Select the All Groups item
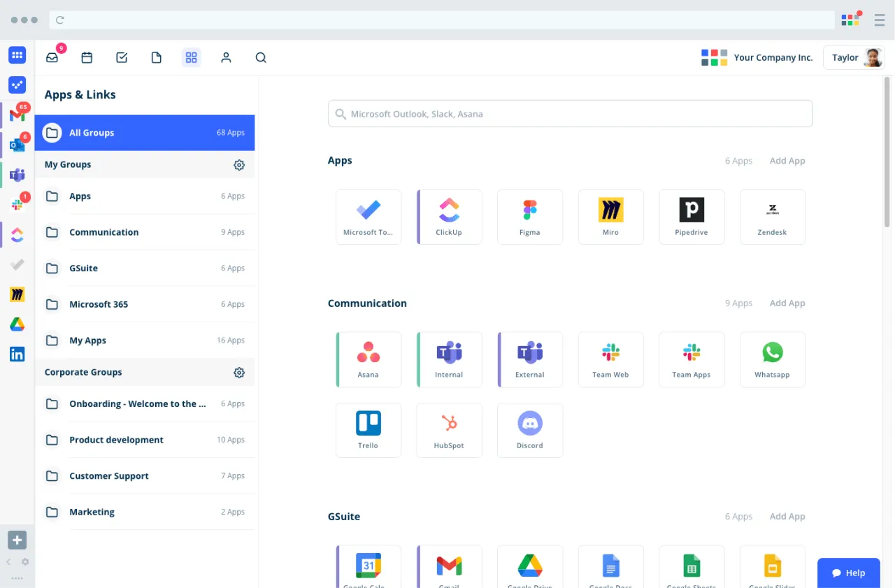 [145, 133]
